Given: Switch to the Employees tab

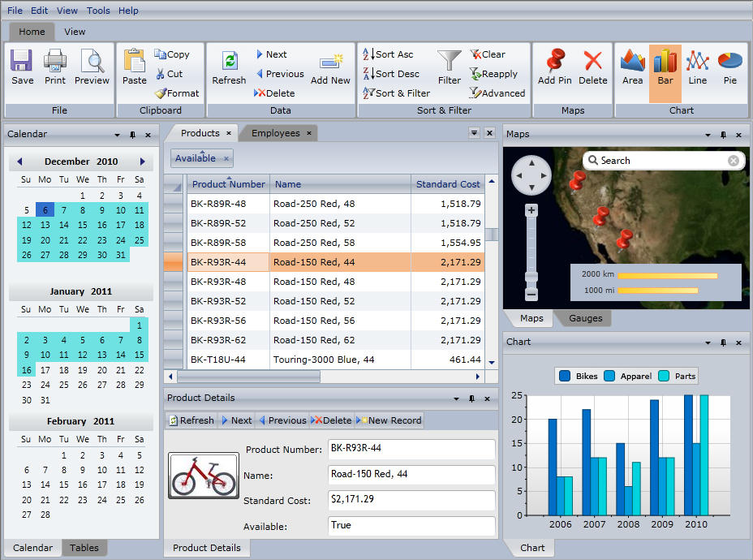Looking at the screenshot, I should pyautogui.click(x=276, y=133).
